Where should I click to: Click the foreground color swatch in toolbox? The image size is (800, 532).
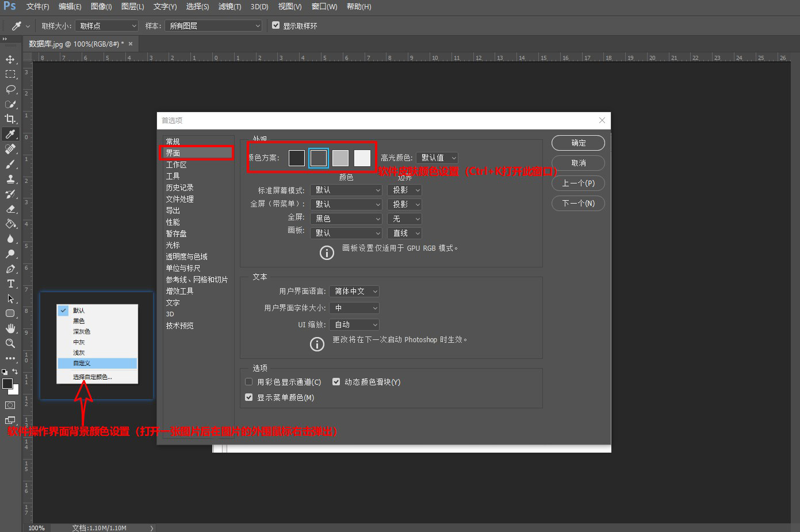(7, 384)
